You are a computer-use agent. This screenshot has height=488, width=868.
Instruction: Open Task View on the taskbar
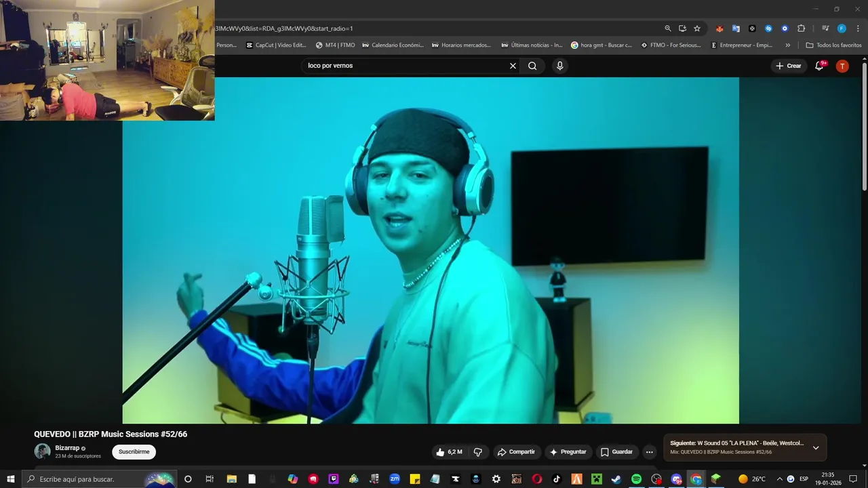pos(209,479)
